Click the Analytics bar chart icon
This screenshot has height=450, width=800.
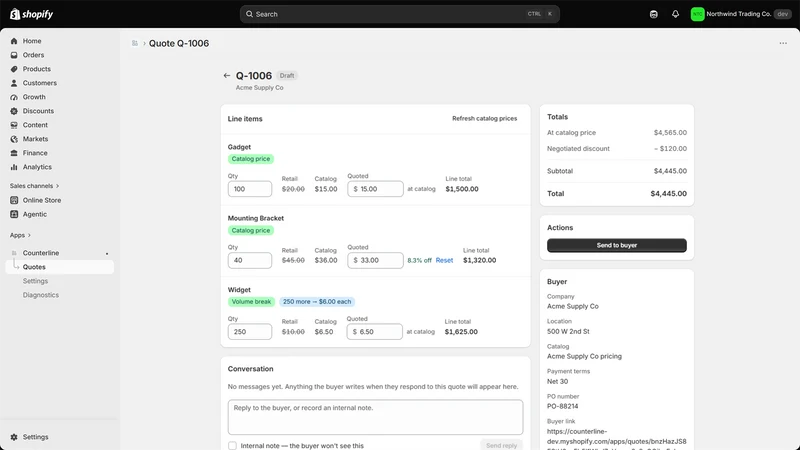point(14,167)
